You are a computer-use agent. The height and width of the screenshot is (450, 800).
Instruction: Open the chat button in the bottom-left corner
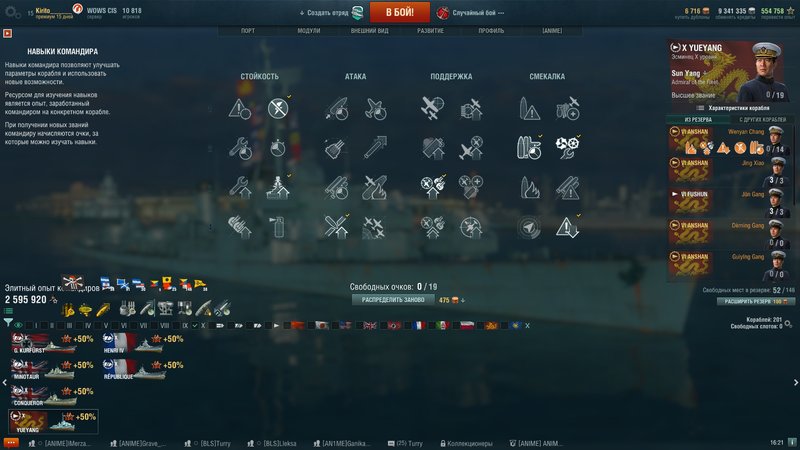click(11, 443)
